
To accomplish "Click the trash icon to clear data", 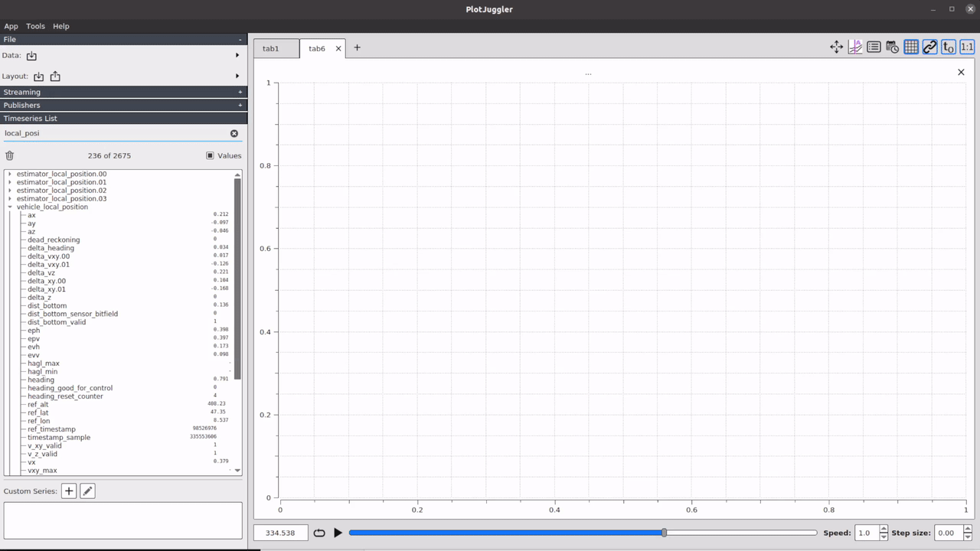I will (x=9, y=155).
